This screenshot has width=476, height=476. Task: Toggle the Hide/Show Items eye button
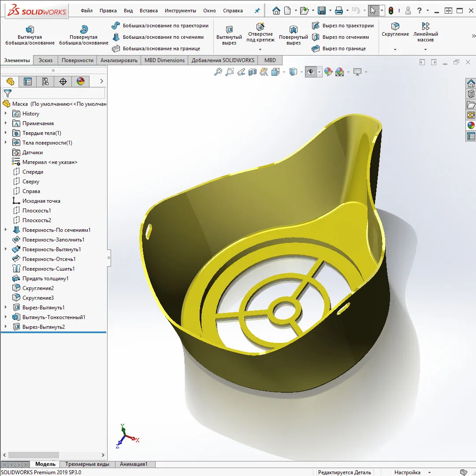coord(311,72)
